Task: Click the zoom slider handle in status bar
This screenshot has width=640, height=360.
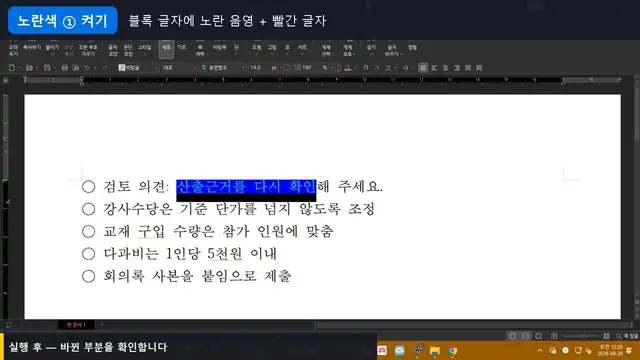Action: tap(584, 336)
